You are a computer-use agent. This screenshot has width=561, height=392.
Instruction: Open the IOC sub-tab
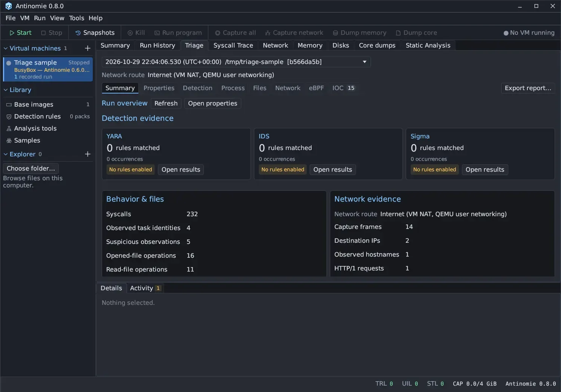click(343, 88)
